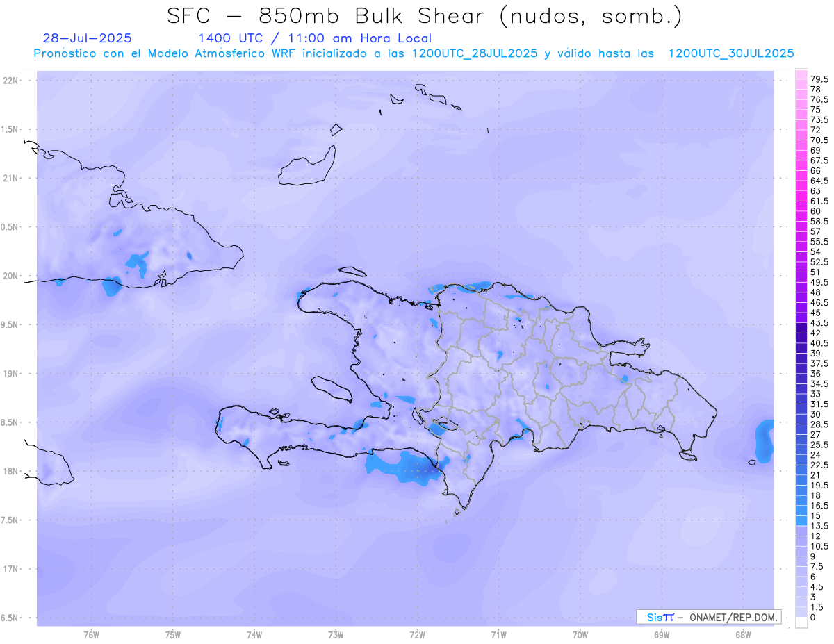Click the dark indigo legend swatch between 42 and 43.5
The height and width of the screenshot is (644, 834).
tap(801, 328)
